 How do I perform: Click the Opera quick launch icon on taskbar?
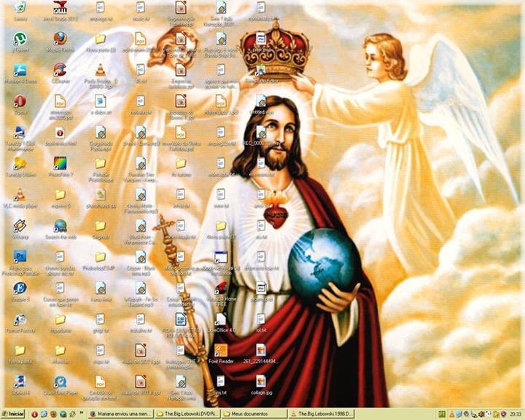[x=34, y=414]
